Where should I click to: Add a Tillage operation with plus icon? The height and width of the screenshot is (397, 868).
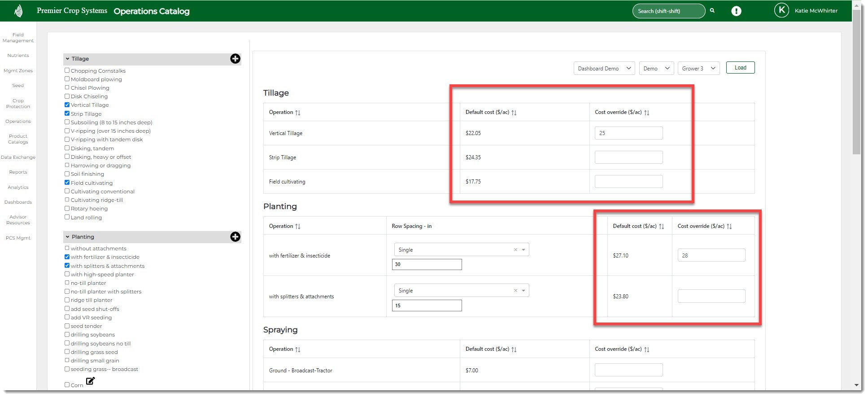coord(235,59)
